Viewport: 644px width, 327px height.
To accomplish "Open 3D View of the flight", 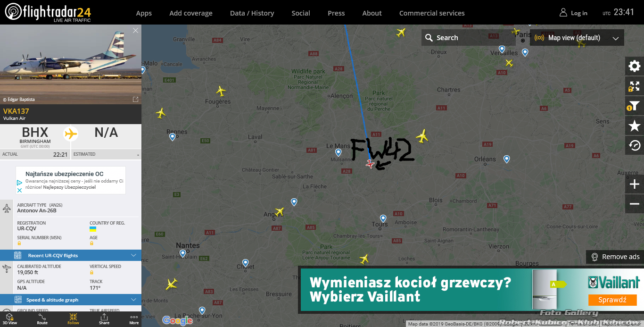I will (x=9, y=319).
